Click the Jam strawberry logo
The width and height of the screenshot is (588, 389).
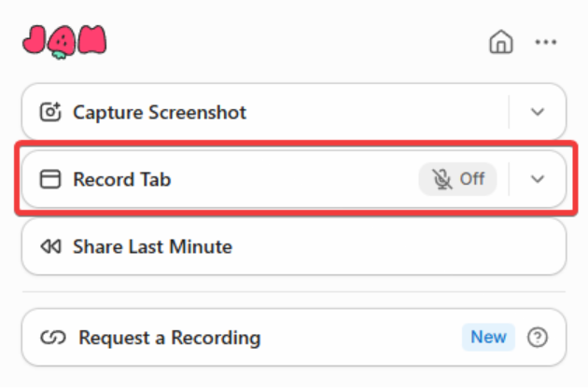(x=63, y=41)
